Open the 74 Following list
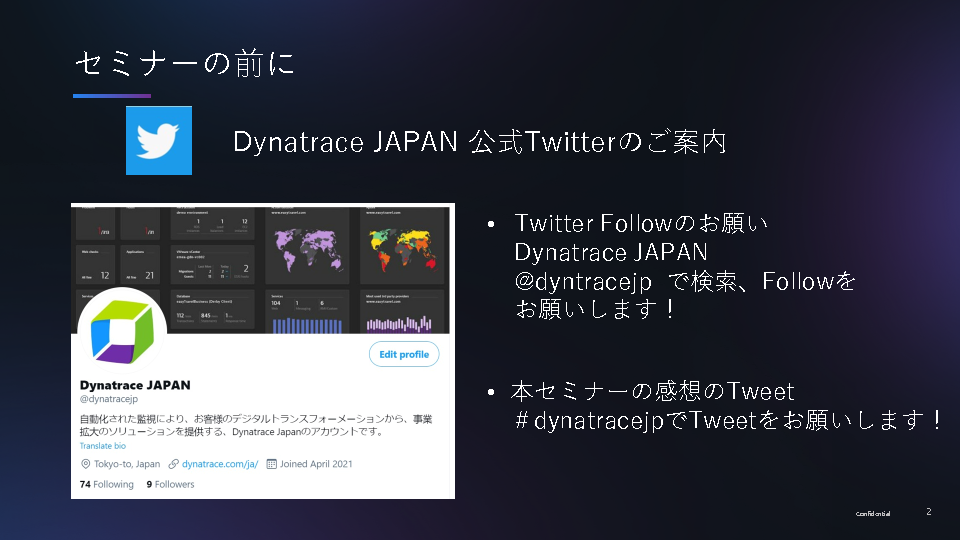This screenshot has width=960, height=540. (106, 484)
